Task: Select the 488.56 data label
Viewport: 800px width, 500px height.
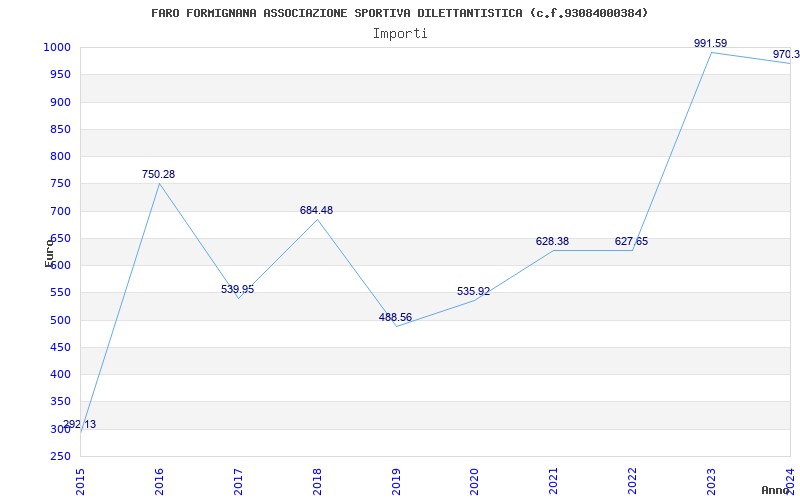Action: (395, 317)
